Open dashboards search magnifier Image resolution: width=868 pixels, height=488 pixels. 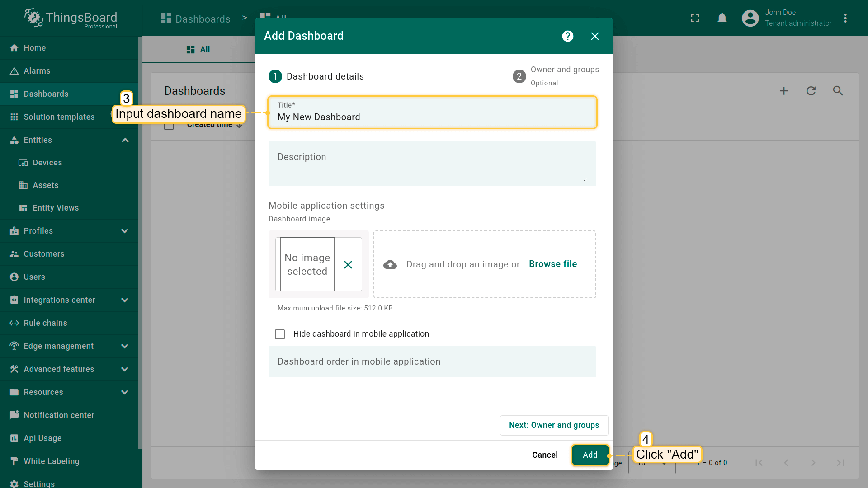838,91
